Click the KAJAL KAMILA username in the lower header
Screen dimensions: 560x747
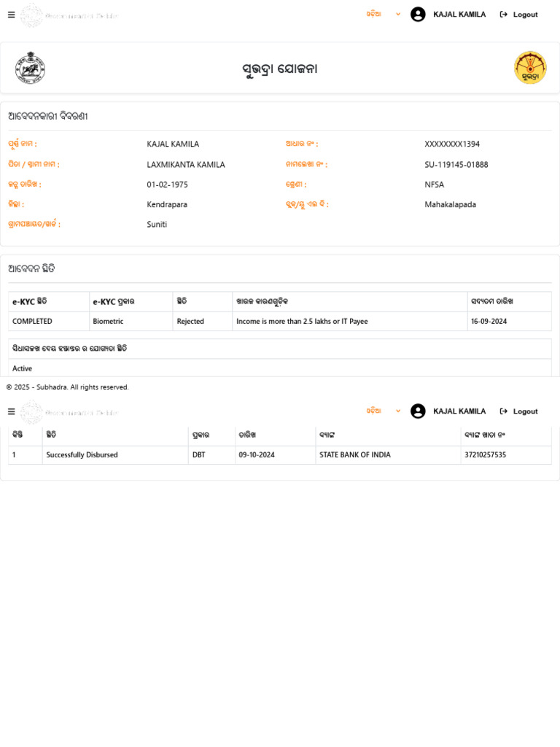(x=459, y=411)
